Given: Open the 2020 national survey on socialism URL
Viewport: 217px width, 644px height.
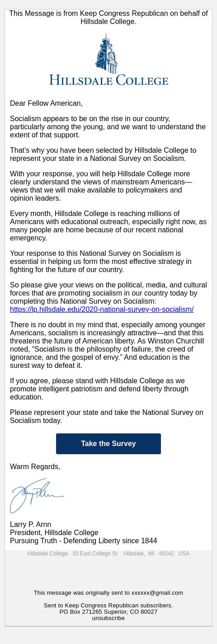Looking at the screenshot, I should coord(102,309).
